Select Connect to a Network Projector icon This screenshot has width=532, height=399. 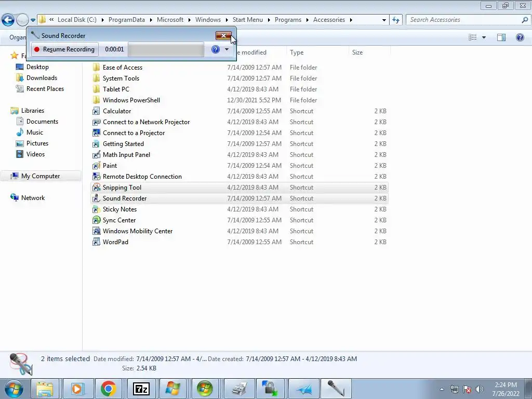coord(96,122)
